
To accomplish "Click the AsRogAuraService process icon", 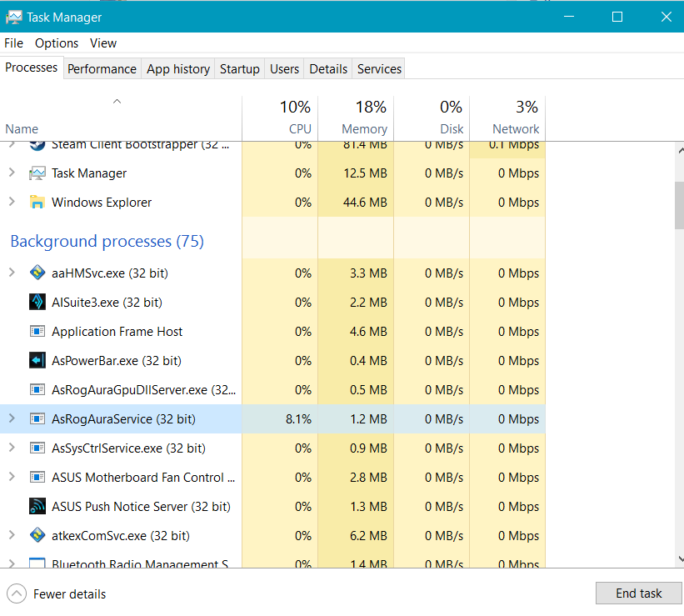I will coord(37,418).
